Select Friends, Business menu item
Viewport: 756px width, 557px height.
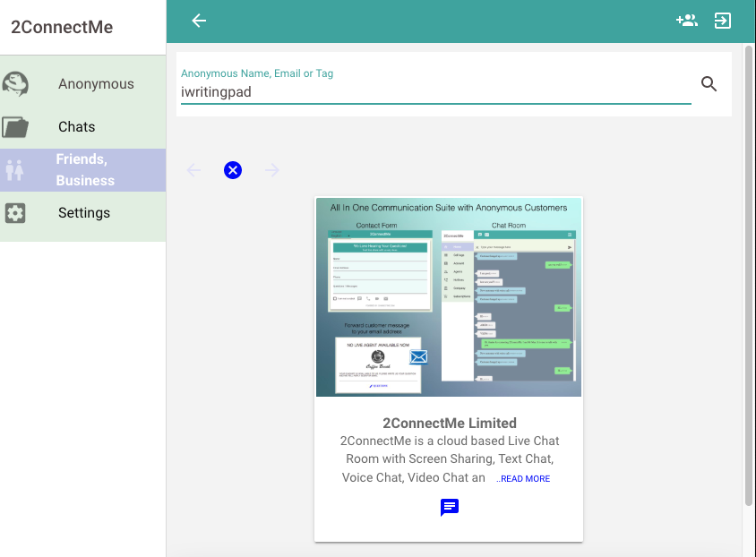point(83,170)
